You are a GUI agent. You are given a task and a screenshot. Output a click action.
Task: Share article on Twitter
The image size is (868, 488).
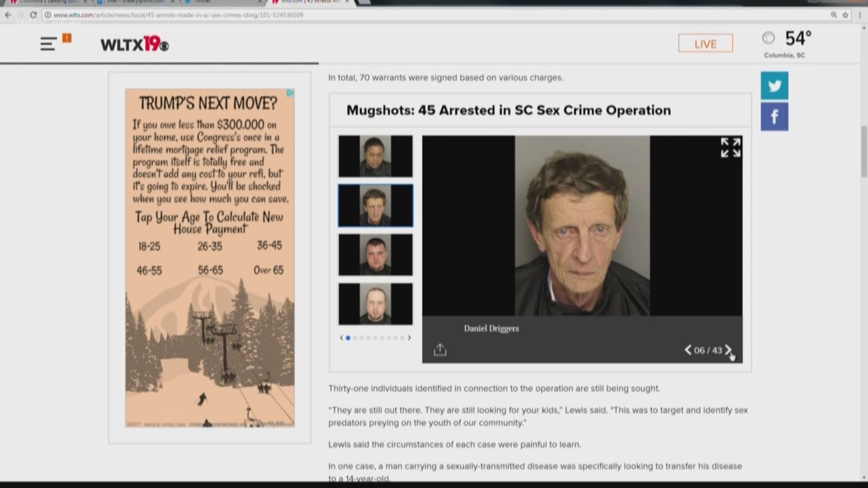coord(774,85)
